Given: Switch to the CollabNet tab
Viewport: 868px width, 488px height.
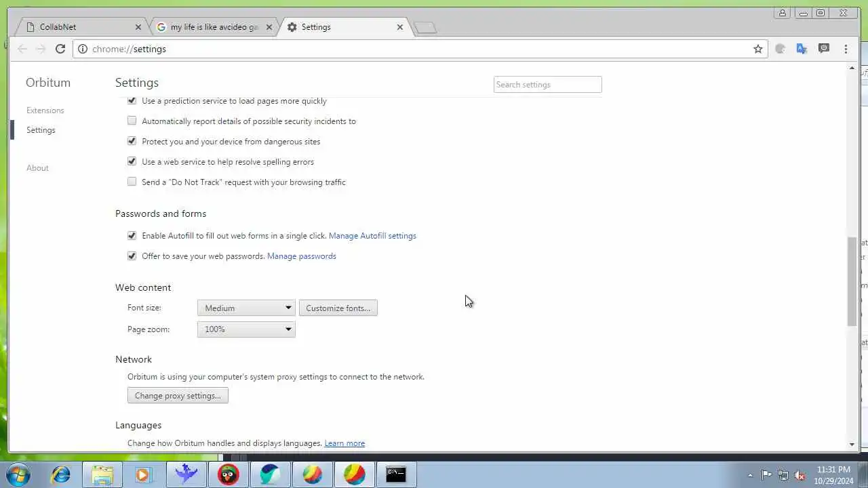Looking at the screenshot, I should (81, 27).
